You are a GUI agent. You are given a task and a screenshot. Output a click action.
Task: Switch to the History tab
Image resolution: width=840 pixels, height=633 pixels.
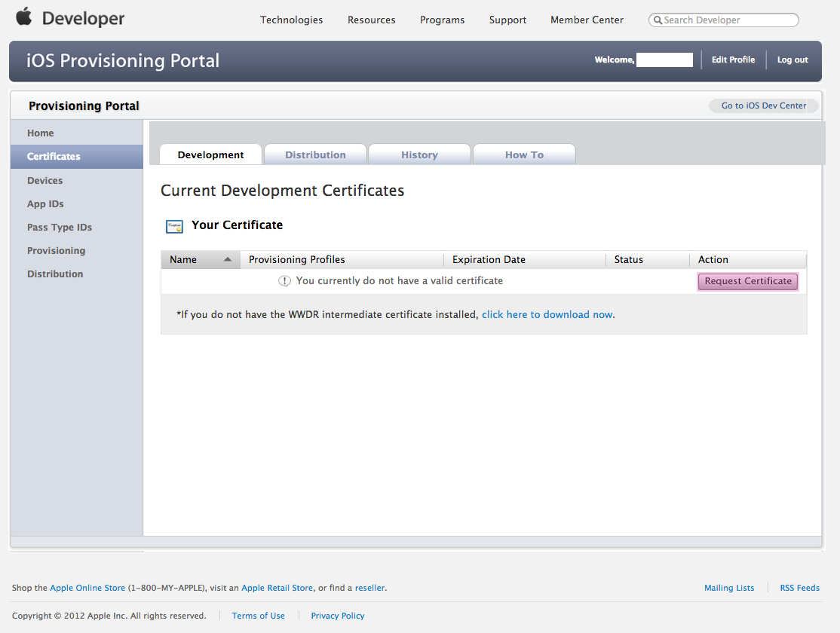point(419,154)
